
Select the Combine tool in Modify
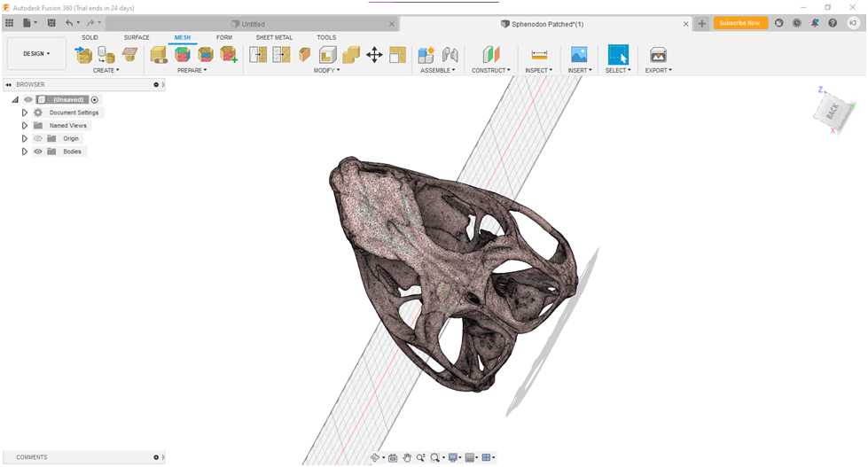coord(351,55)
